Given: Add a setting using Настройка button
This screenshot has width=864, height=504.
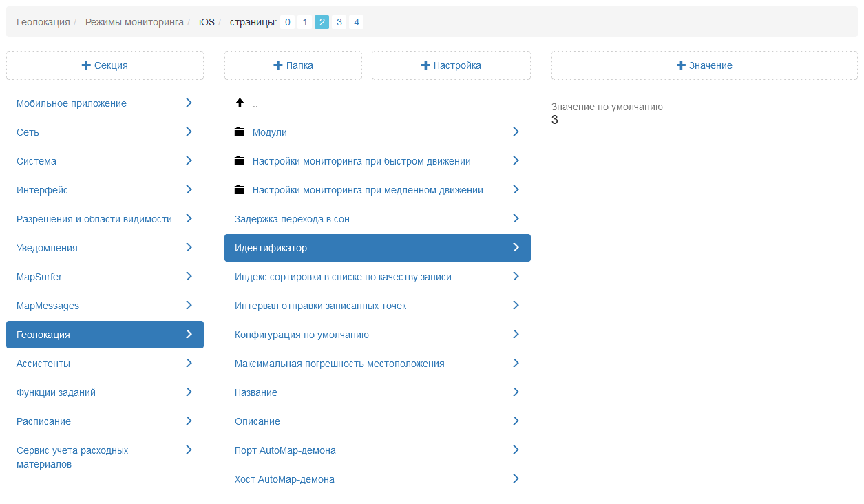Looking at the screenshot, I should (451, 65).
